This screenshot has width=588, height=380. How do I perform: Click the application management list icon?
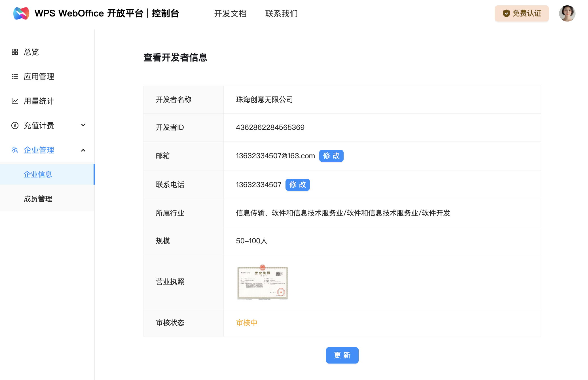point(15,77)
